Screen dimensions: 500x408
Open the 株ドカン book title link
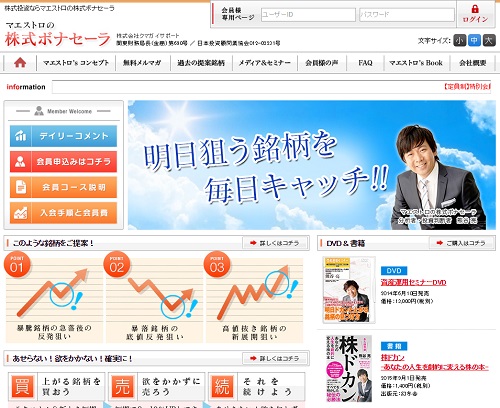coord(393,358)
